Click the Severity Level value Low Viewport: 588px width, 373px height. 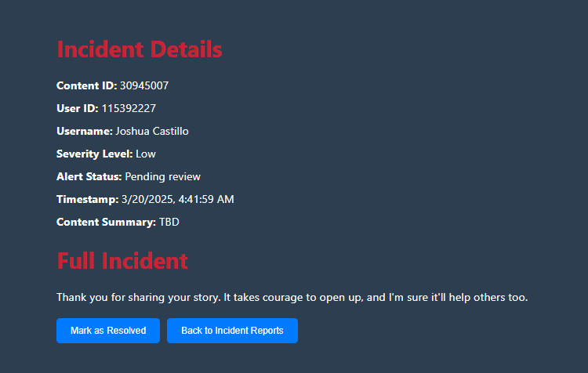(146, 154)
